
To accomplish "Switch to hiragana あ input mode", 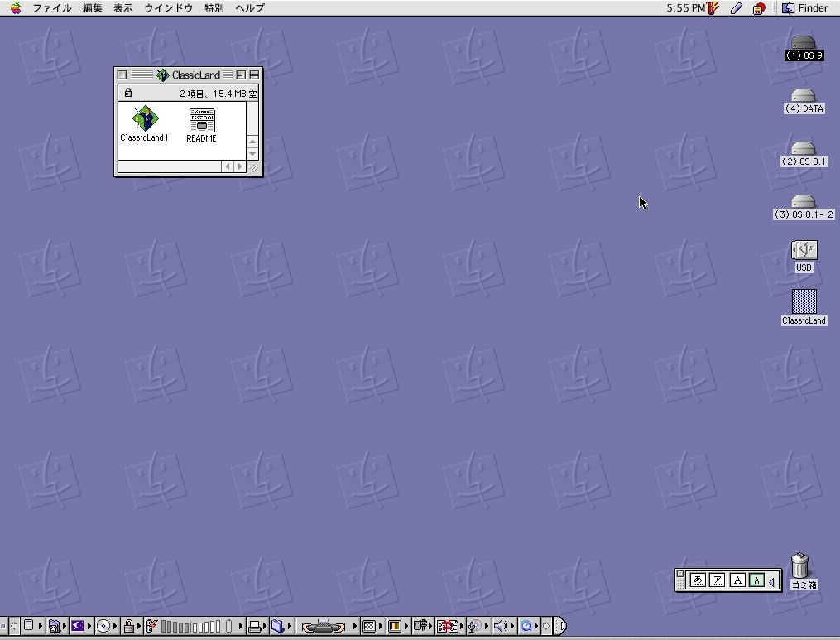I will [698, 580].
